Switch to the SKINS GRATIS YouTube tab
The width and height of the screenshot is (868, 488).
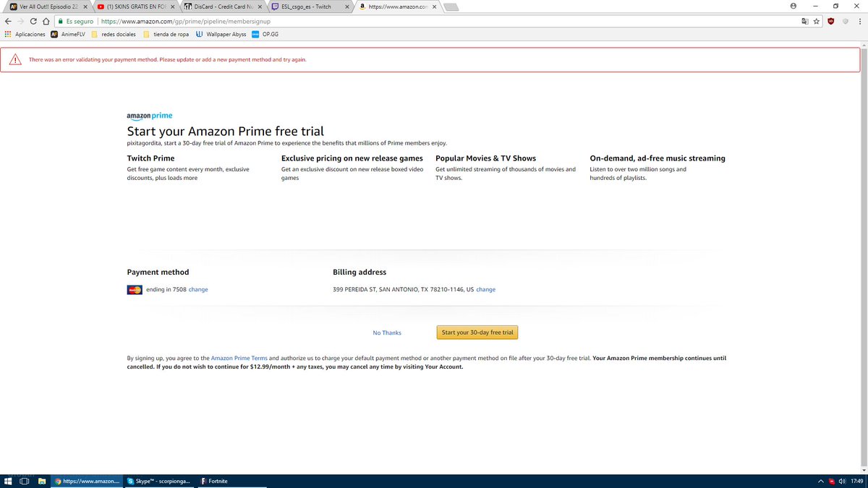(x=136, y=7)
